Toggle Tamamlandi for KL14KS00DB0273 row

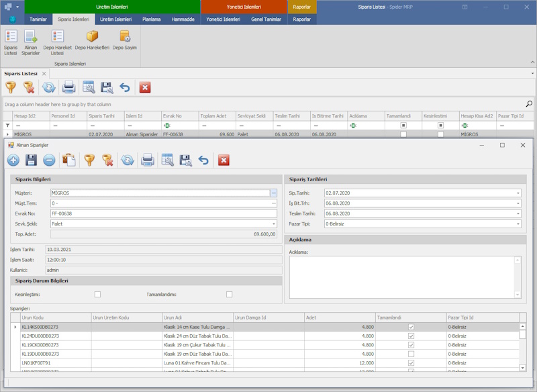(411, 327)
